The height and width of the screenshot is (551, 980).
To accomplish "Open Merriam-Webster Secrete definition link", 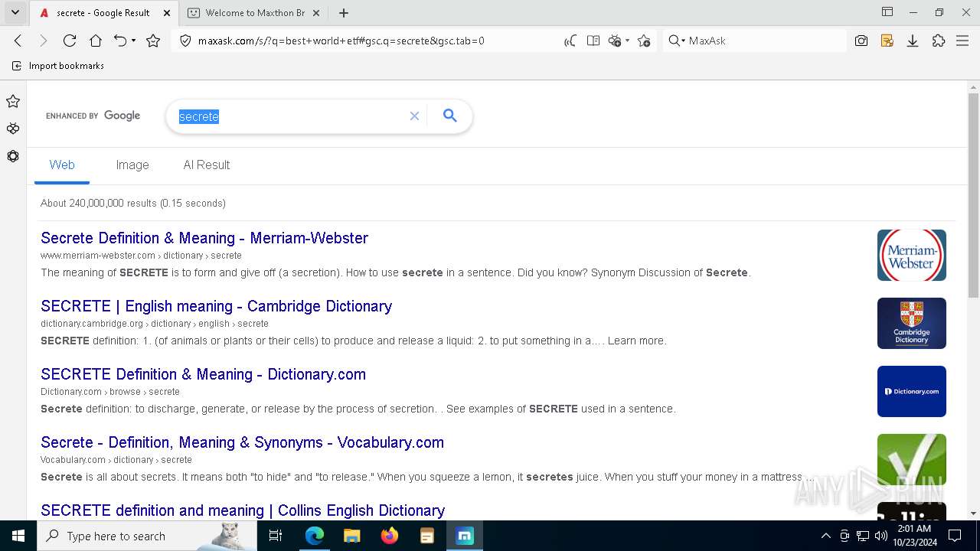I will tap(204, 238).
